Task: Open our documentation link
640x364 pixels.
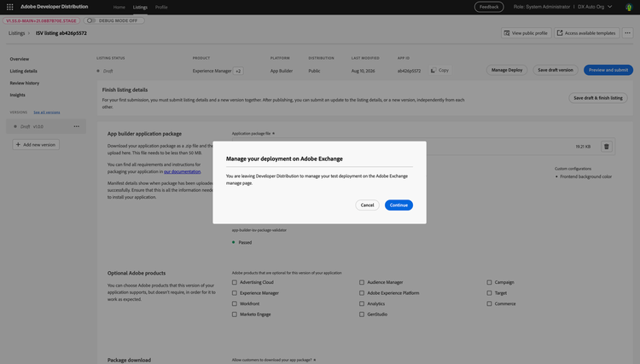Action: [182, 171]
